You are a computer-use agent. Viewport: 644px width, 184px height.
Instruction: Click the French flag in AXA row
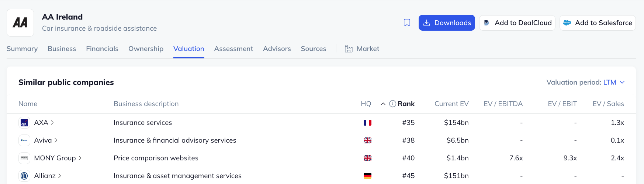pos(367,123)
